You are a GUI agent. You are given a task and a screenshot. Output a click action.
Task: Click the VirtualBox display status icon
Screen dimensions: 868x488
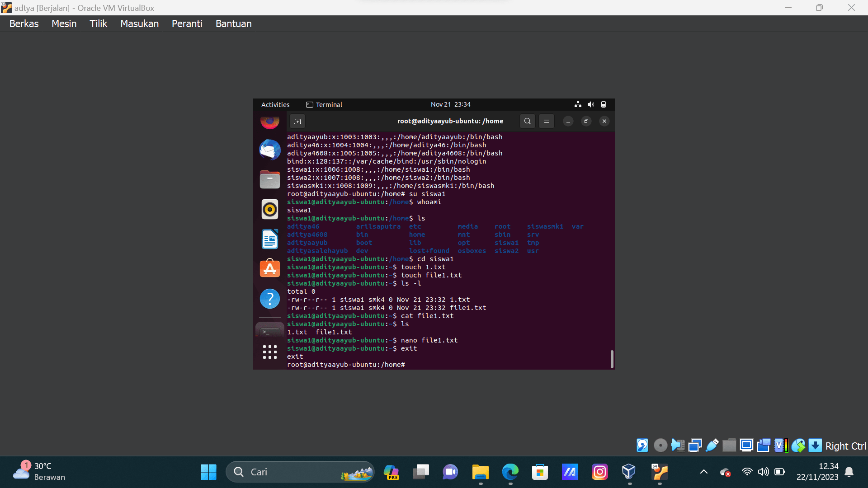pyautogui.click(x=746, y=446)
